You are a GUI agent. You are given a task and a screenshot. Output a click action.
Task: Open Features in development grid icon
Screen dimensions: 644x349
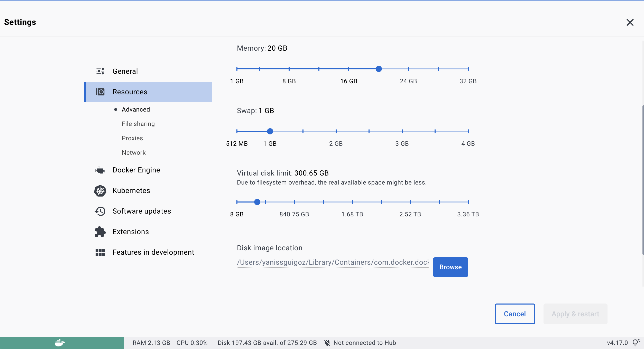coord(100,252)
